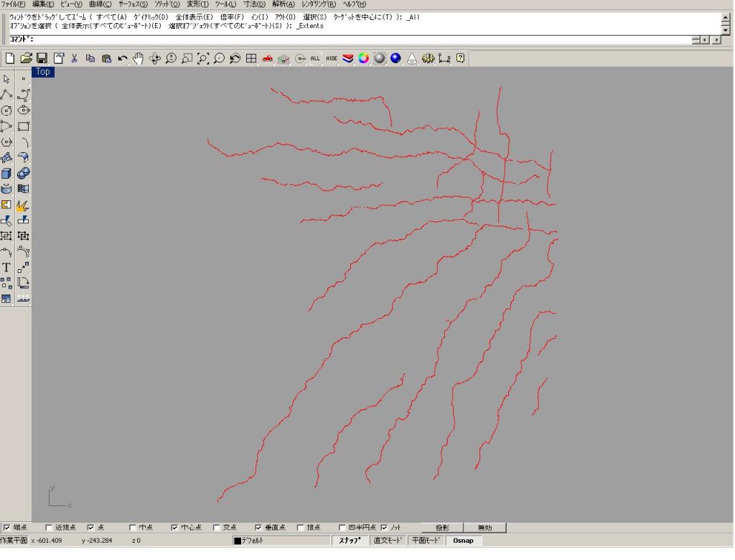Select the Polyline tool in sidebar
The width and height of the screenshot is (735, 560).
(x=6, y=94)
